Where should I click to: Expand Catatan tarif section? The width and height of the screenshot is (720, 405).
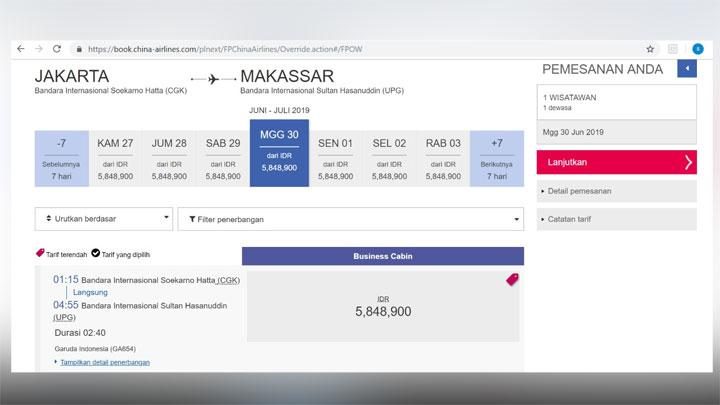click(x=570, y=218)
